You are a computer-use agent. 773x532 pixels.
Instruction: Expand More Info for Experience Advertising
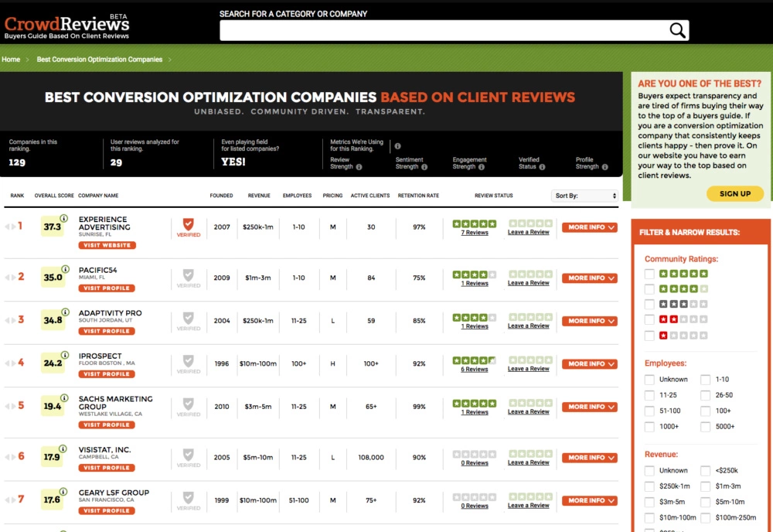tap(590, 227)
